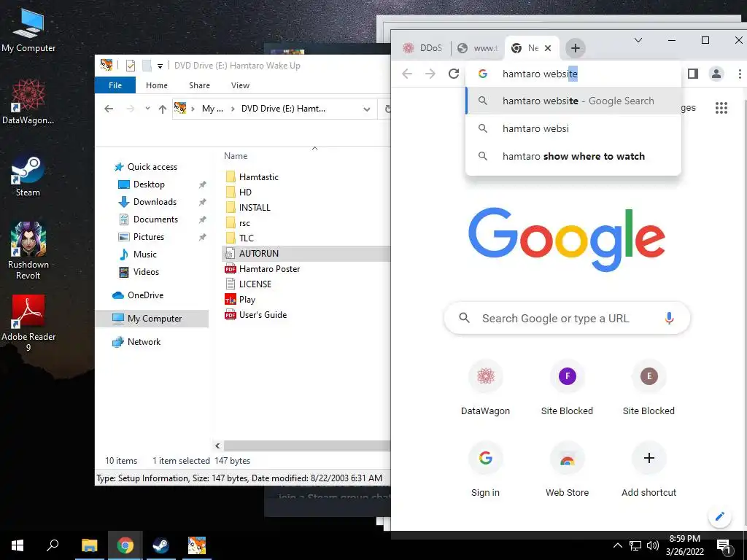Click the volume speaker tray icon
The height and width of the screenshot is (560, 747).
(x=653, y=545)
